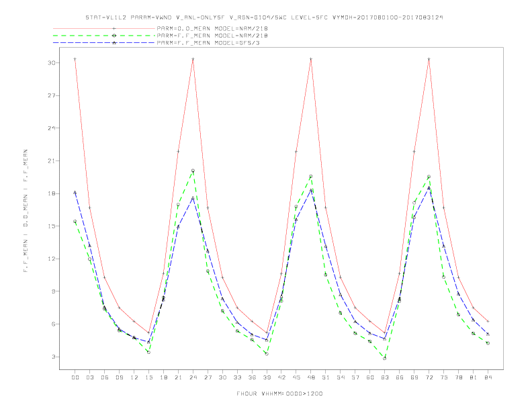Select legend text PARM=O.O_MEAN MODEL=NAM/218
Screen dimensions: 532x411
[212, 28]
